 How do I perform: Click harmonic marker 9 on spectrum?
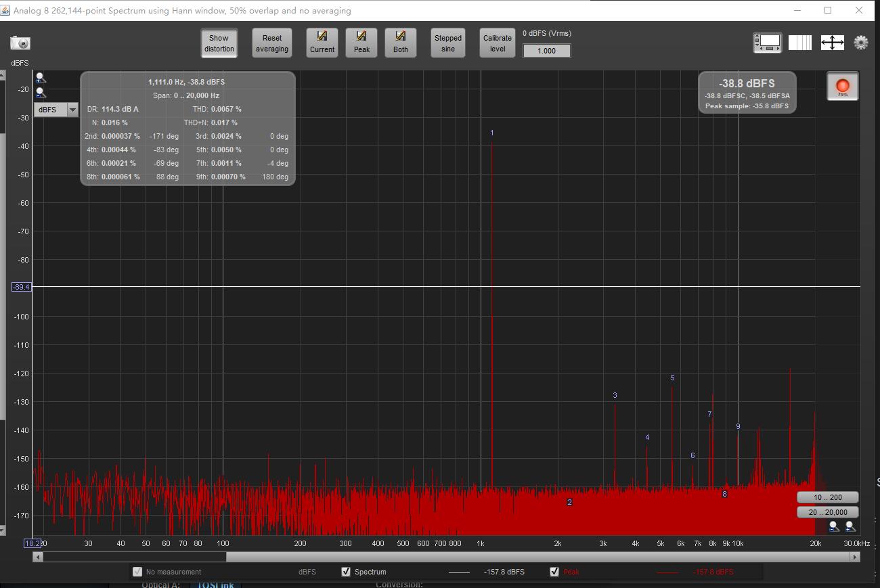point(738,426)
